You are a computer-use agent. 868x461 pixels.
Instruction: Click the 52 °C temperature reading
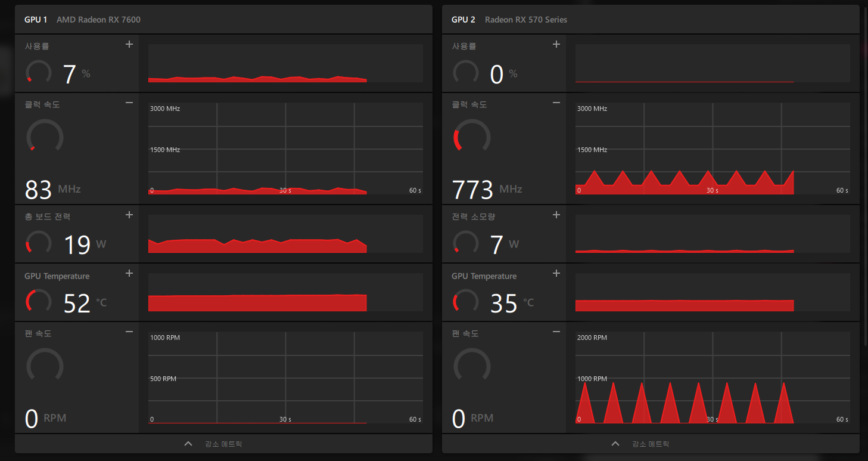[x=85, y=303]
